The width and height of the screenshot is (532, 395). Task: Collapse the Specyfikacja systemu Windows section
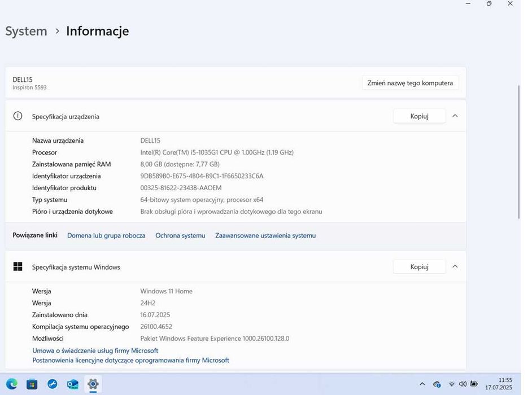pos(455,266)
